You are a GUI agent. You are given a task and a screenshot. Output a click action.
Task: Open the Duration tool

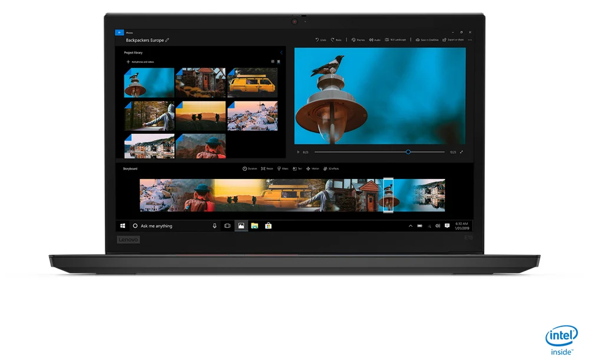(x=250, y=168)
